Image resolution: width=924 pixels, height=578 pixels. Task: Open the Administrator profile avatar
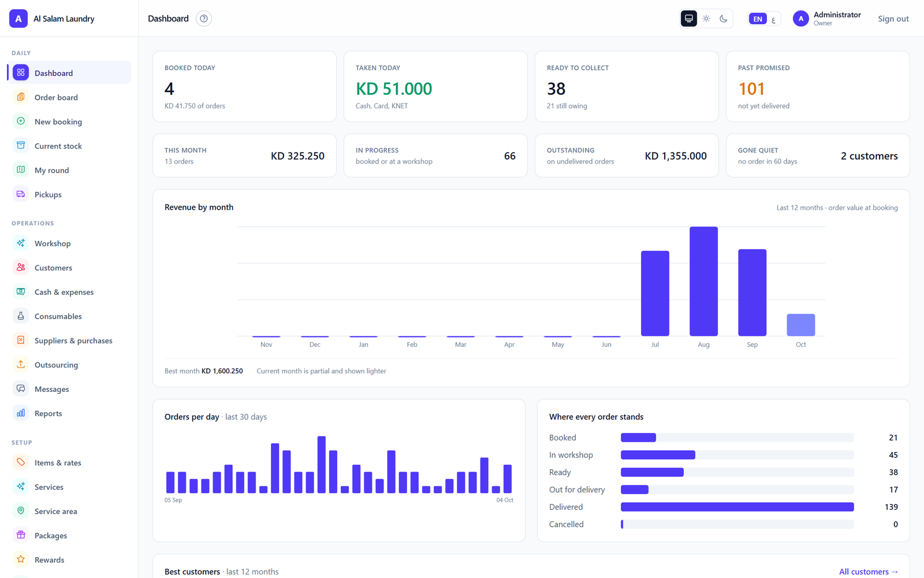801,18
